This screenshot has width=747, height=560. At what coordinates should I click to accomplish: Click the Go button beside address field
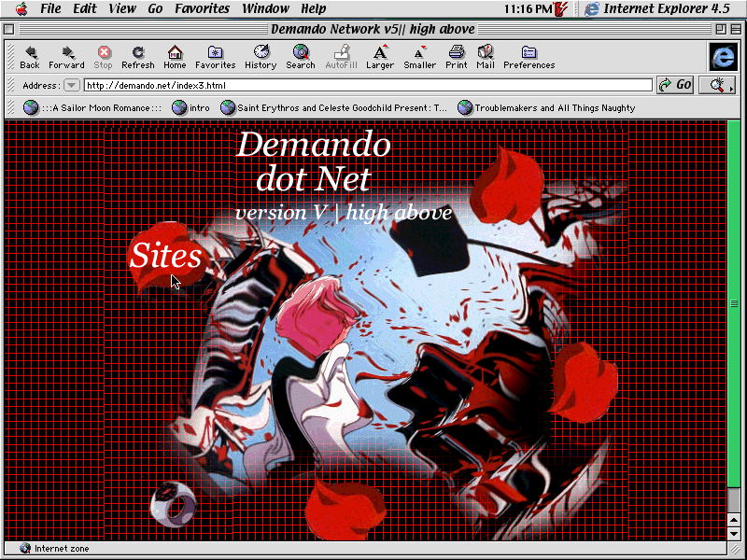click(675, 85)
